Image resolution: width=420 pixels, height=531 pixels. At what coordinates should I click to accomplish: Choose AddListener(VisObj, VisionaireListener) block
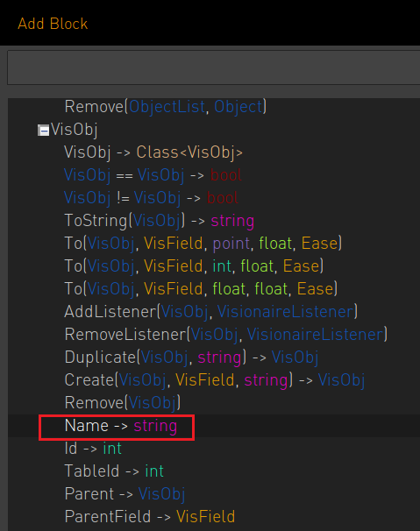pos(210,312)
